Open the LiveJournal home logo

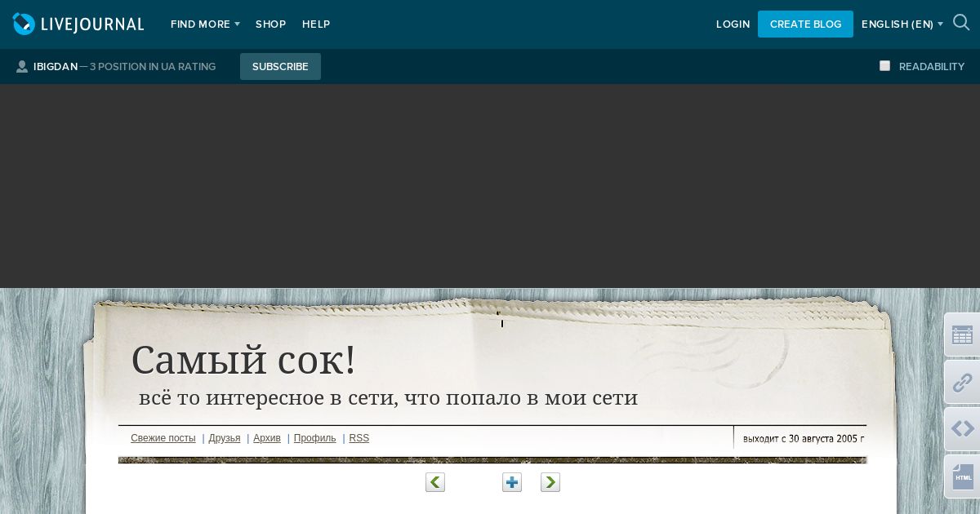[78, 24]
